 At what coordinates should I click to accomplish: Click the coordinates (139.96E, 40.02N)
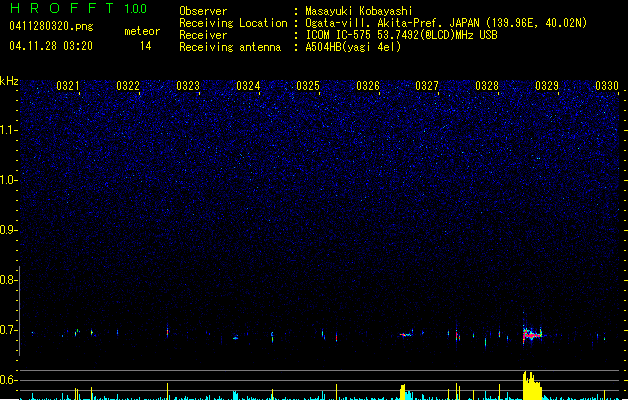(536, 23)
